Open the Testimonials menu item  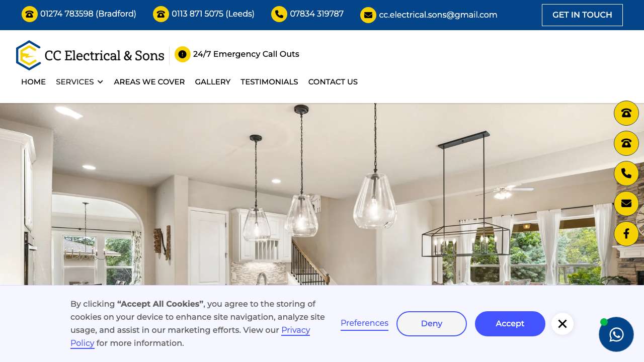[x=269, y=82]
